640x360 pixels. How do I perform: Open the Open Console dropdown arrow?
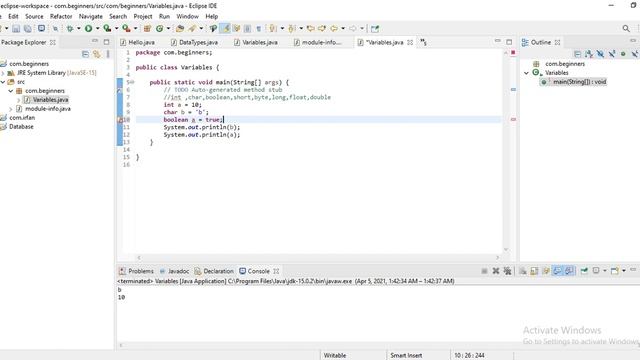coord(624,271)
